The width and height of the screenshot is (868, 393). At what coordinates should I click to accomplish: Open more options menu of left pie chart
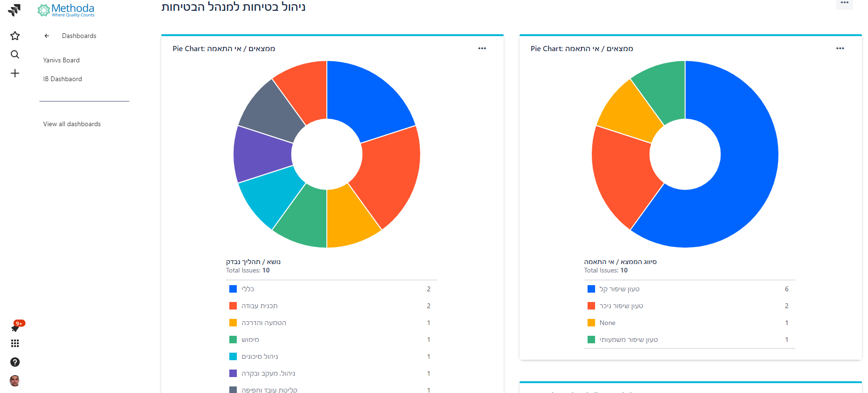click(482, 48)
